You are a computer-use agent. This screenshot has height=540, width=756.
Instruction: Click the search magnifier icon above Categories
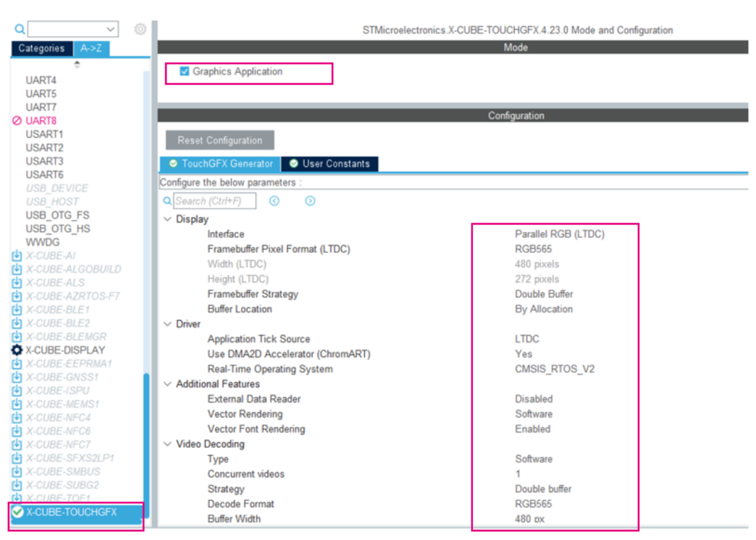point(19,30)
